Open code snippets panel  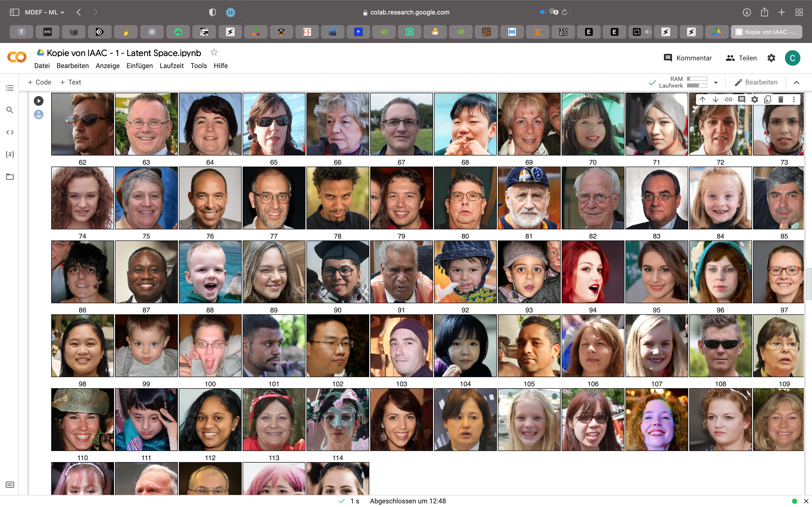pyautogui.click(x=10, y=132)
